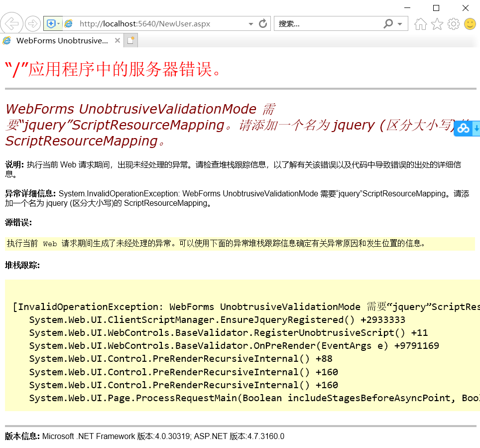The height and width of the screenshot is (448, 480).
Task: Click the [InvalidOperationException: stack trace first line
Action: coord(246,307)
